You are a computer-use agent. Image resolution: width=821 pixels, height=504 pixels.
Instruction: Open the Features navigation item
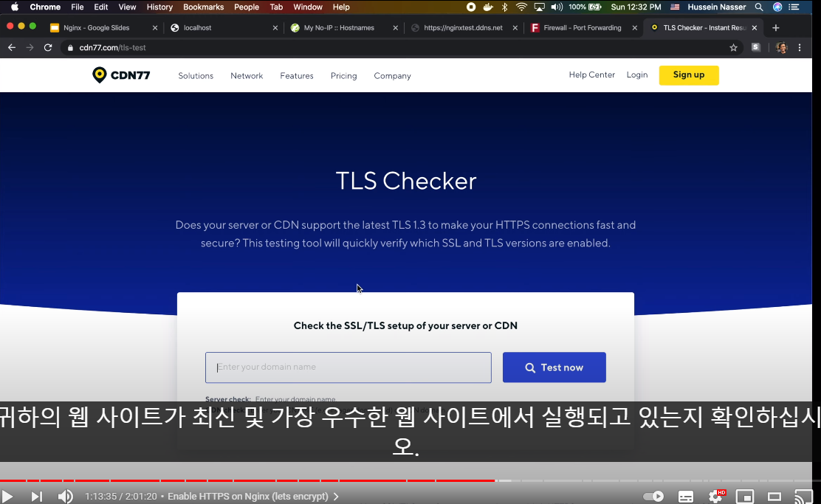click(297, 76)
